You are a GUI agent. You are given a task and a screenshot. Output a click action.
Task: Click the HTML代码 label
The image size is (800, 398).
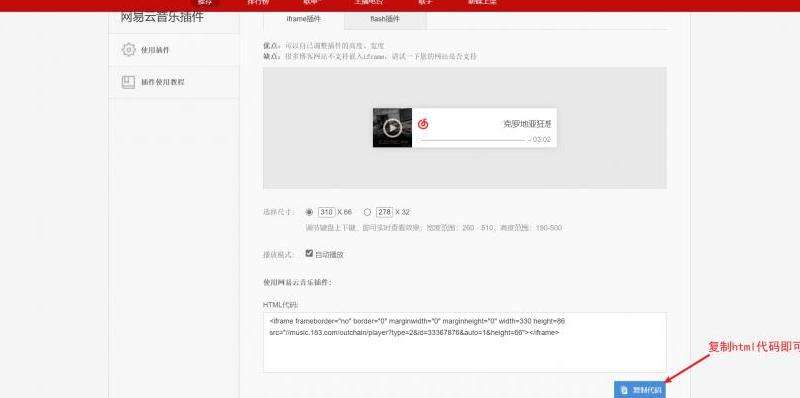click(x=281, y=305)
